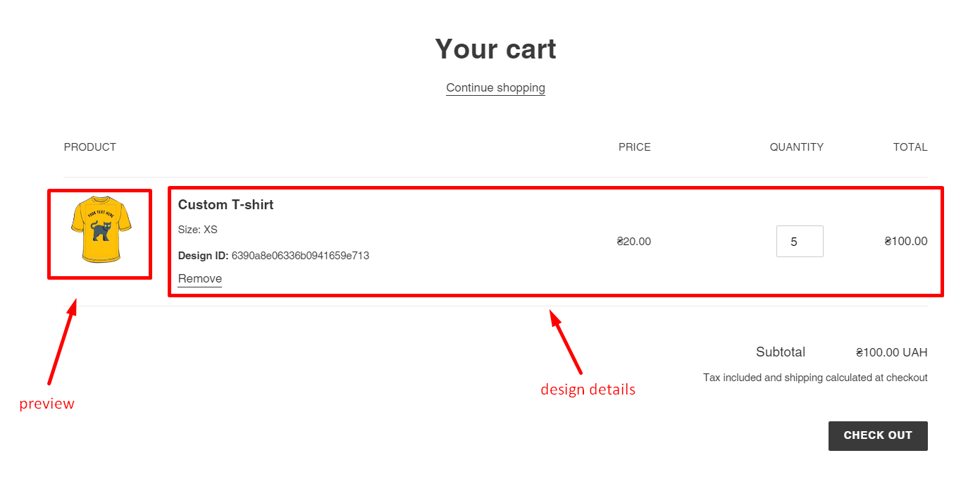Click the QUANTITY column header

(x=796, y=147)
